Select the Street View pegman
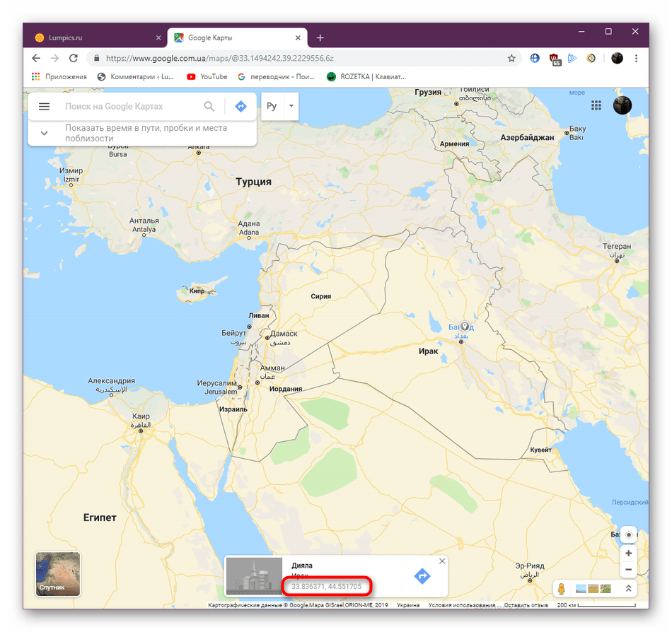 562,589
